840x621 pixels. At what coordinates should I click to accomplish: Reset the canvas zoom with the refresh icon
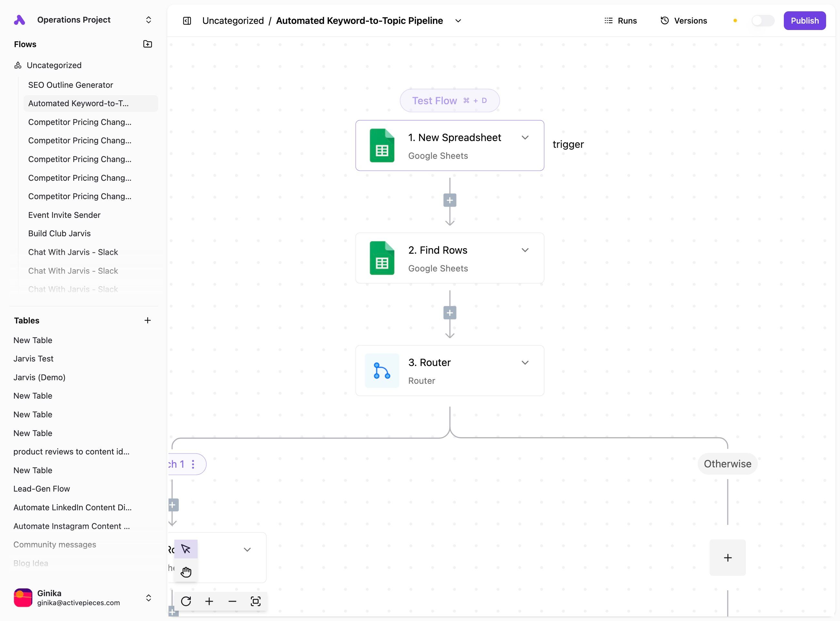coord(186,601)
